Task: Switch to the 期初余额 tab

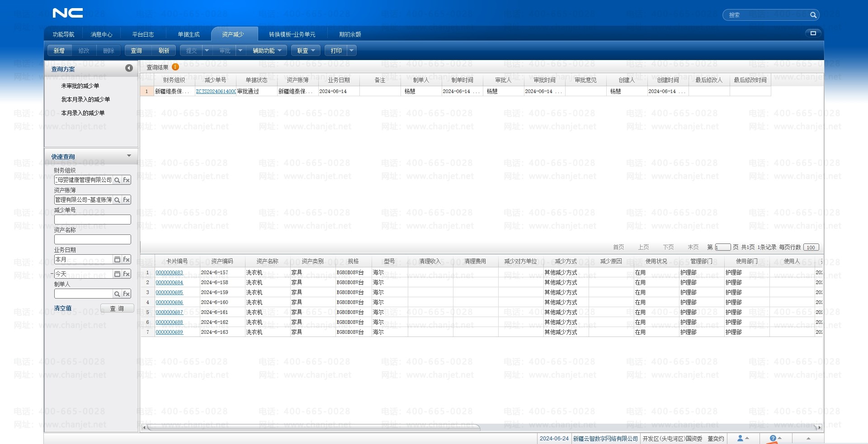Action: point(350,34)
